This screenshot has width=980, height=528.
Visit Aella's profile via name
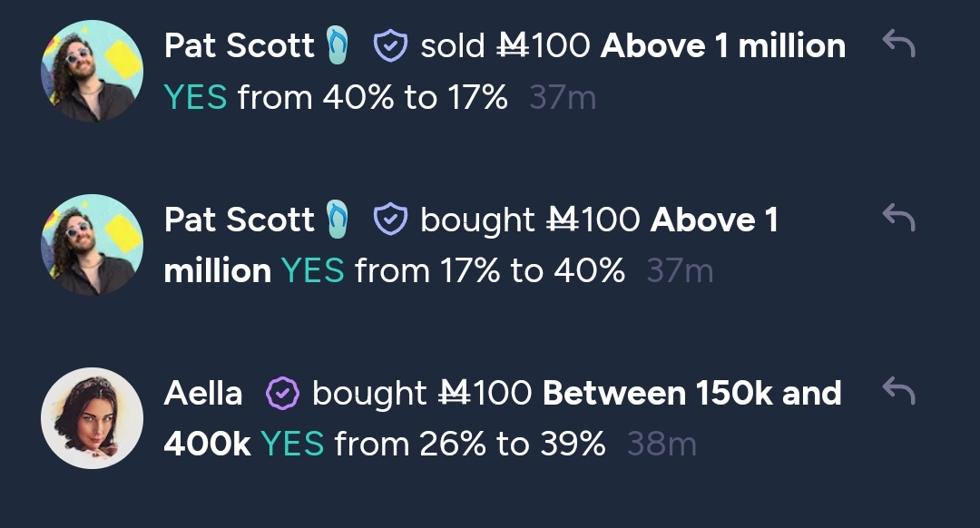(x=203, y=393)
